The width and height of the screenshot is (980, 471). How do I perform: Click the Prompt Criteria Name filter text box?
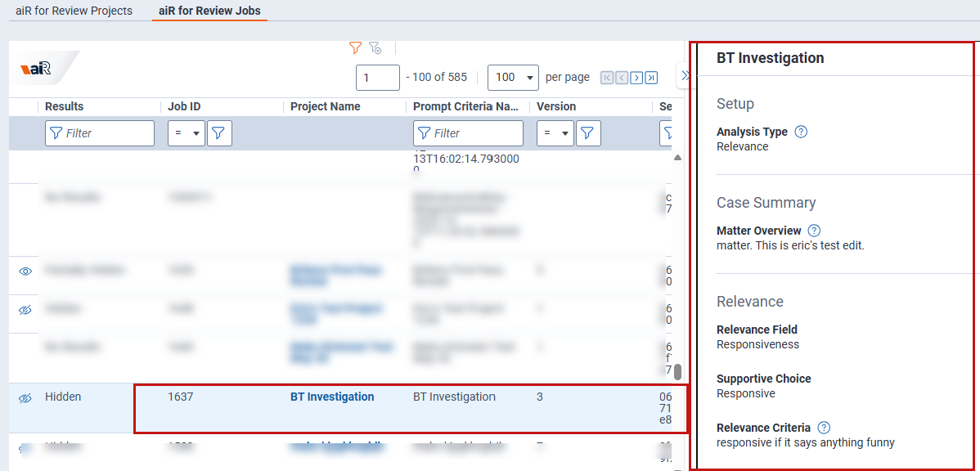(x=468, y=133)
